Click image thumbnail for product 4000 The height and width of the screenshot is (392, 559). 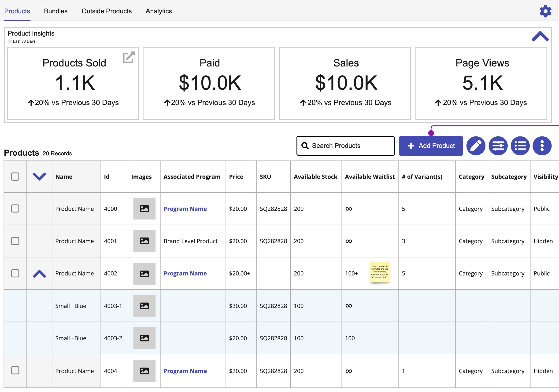click(x=144, y=209)
